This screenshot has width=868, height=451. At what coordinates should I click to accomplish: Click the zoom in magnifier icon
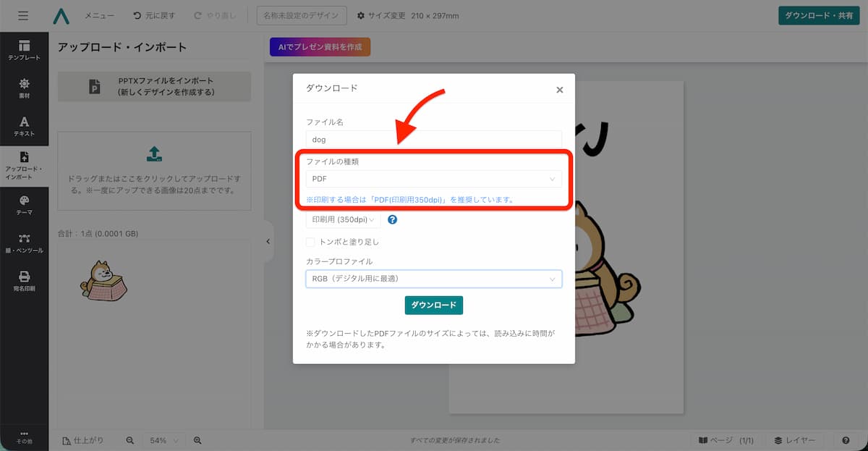pos(197,440)
